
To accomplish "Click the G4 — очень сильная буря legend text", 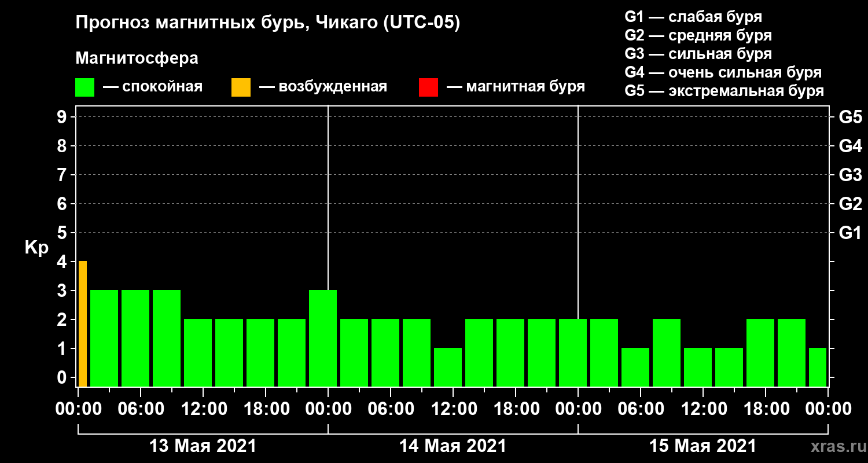I will [x=723, y=73].
